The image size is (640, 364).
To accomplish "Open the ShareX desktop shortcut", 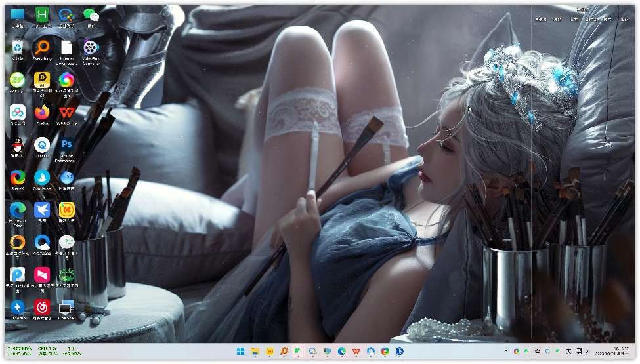I will (x=18, y=177).
